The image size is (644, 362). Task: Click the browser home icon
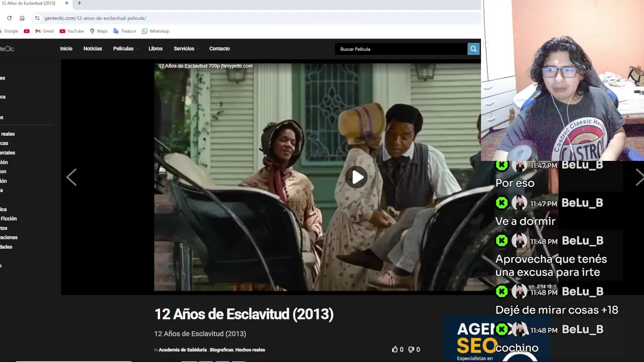[22, 18]
